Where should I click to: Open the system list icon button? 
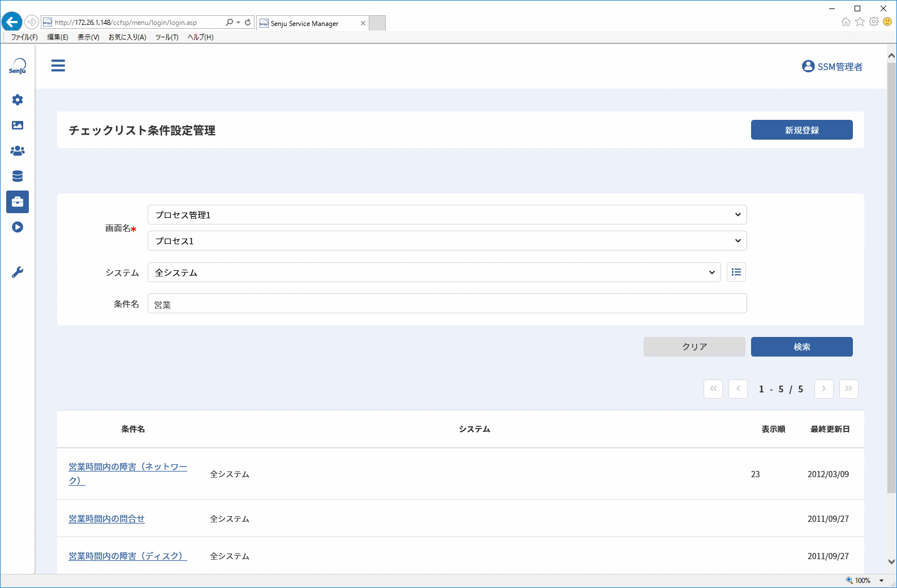(736, 272)
